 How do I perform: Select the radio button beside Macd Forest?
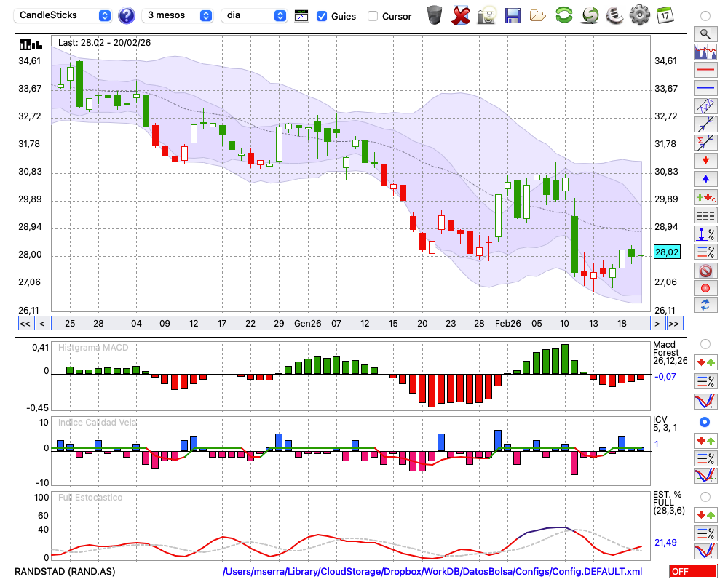pyautogui.click(x=705, y=343)
